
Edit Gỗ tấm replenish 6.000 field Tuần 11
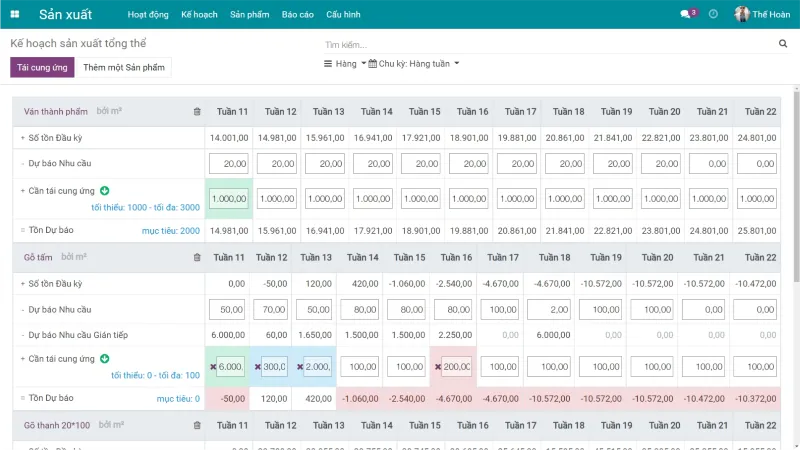(231, 367)
